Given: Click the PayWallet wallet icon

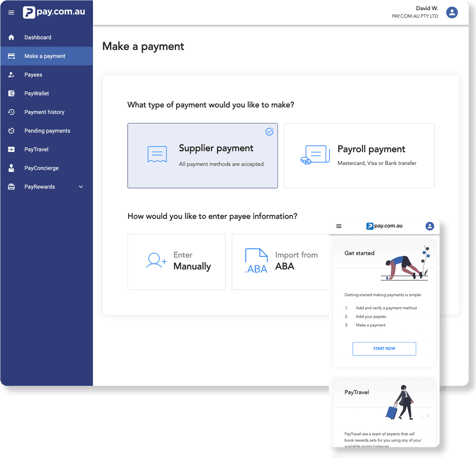Looking at the screenshot, I should click(x=11, y=93).
